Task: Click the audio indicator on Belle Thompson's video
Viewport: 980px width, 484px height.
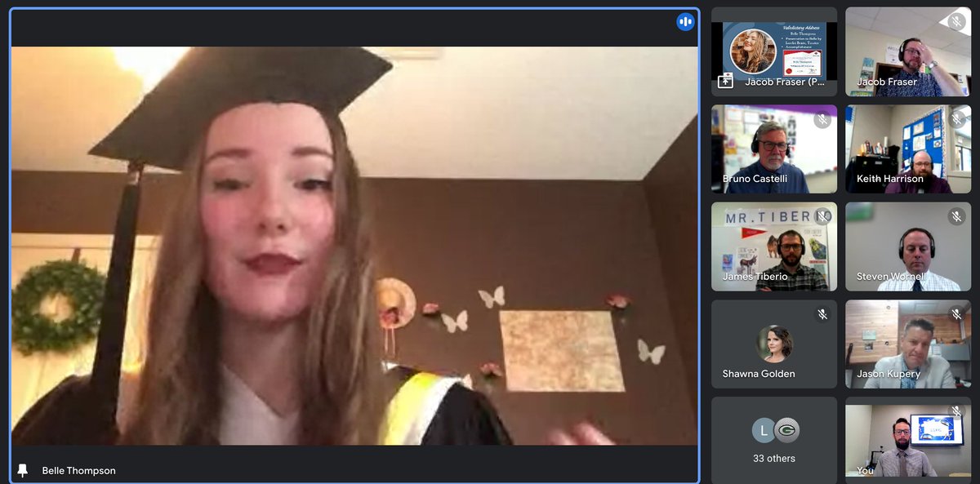Action: [685, 22]
